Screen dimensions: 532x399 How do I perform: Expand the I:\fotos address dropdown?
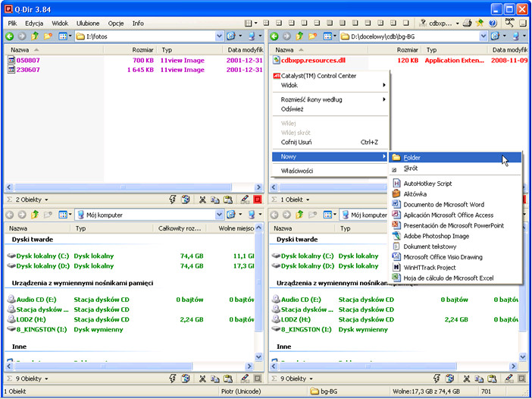[x=219, y=36]
